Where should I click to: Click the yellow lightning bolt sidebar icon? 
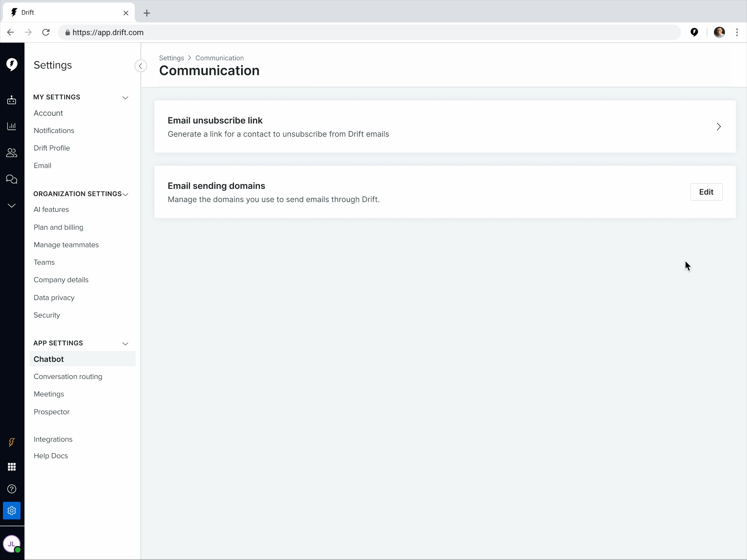[x=12, y=442]
